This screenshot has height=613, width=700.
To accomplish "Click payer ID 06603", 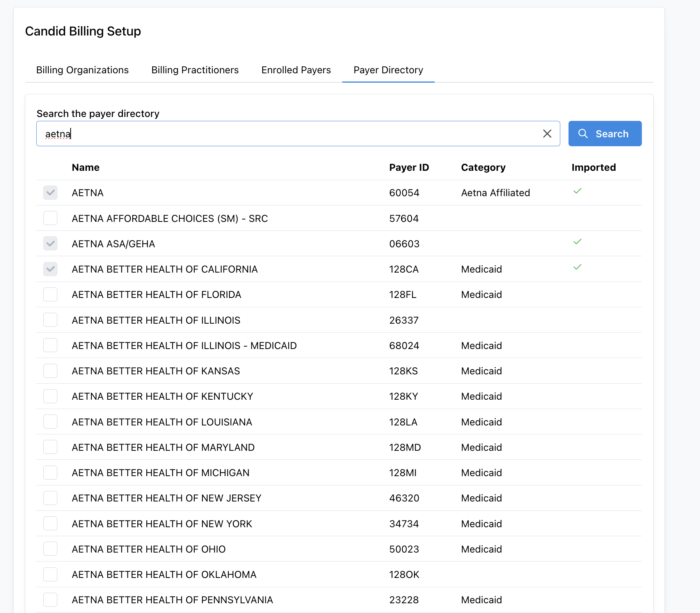I will click(x=404, y=244).
